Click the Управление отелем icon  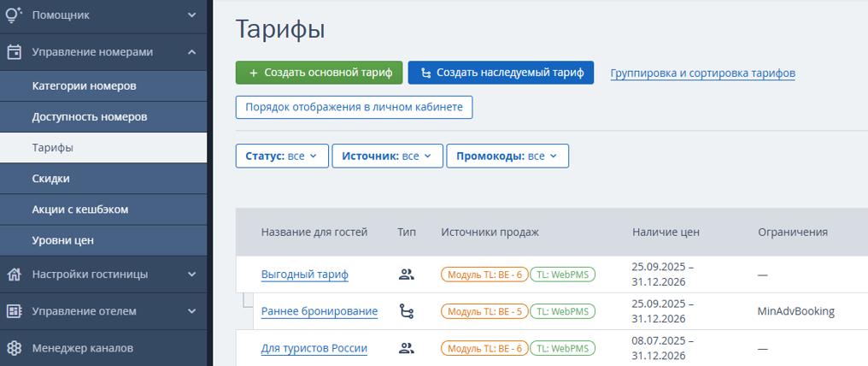tap(14, 311)
